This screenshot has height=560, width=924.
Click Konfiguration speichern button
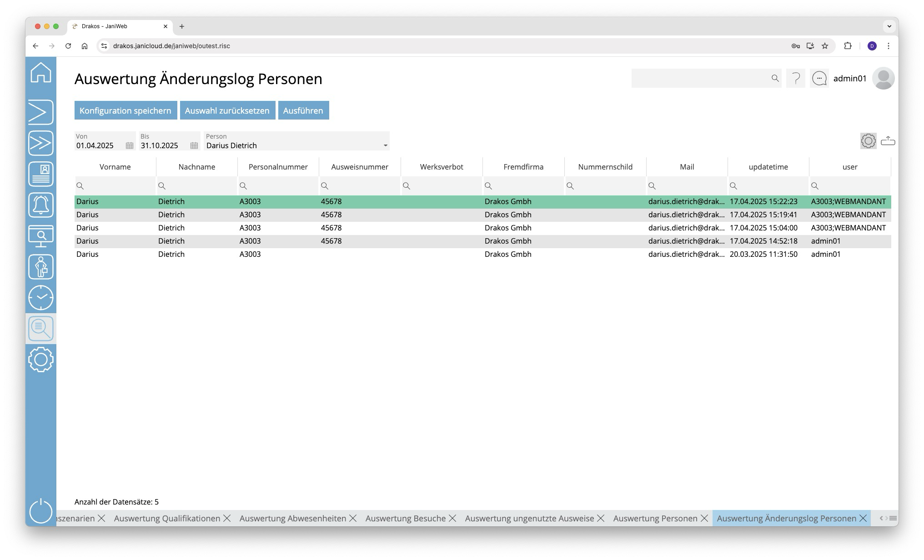[126, 110]
